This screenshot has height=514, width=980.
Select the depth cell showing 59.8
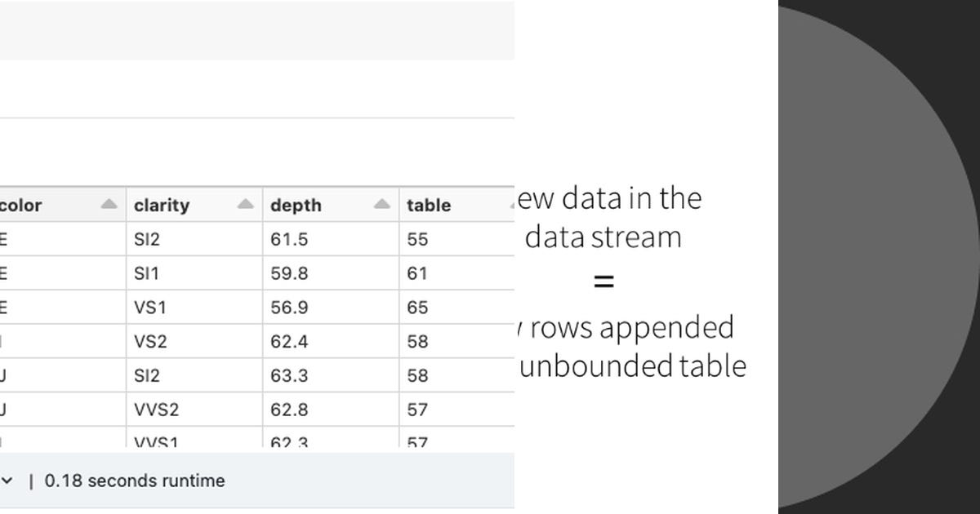tap(289, 273)
